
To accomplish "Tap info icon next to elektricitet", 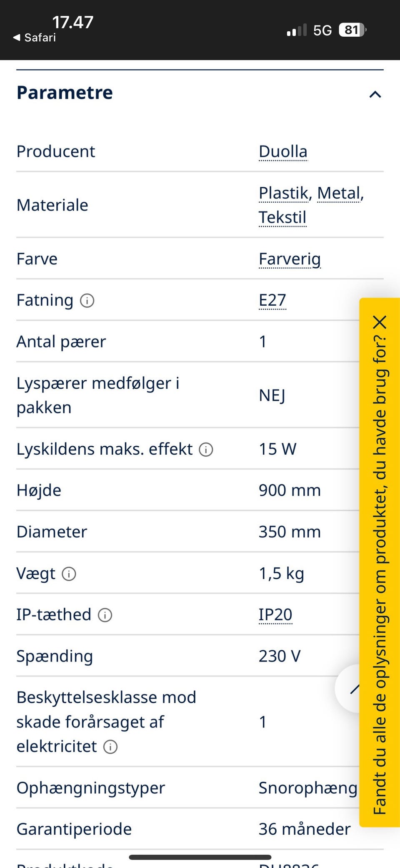I will (110, 747).
